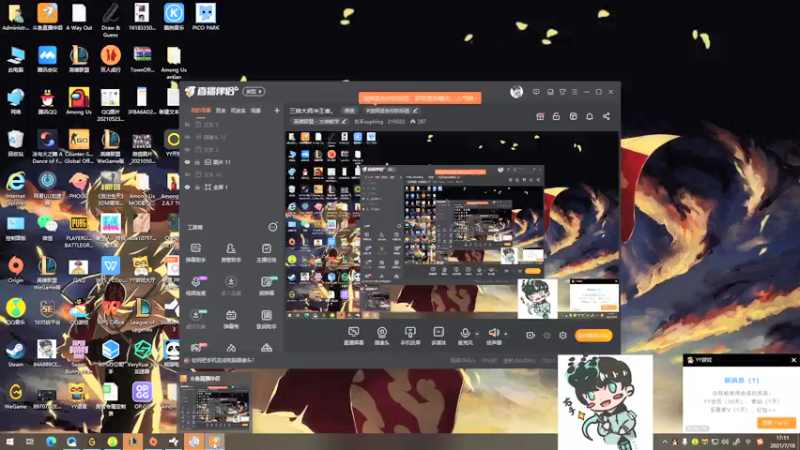Viewport: 800px width, 450px height.
Task: Open Task View on the taskbar
Action: [x=30, y=441]
